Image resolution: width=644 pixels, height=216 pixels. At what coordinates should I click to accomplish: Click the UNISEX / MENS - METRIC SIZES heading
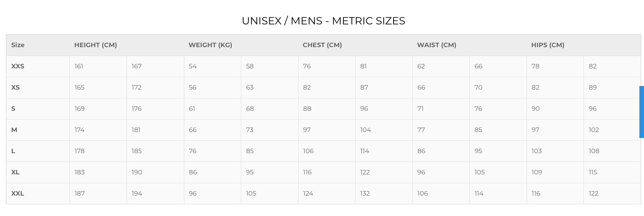(323, 21)
